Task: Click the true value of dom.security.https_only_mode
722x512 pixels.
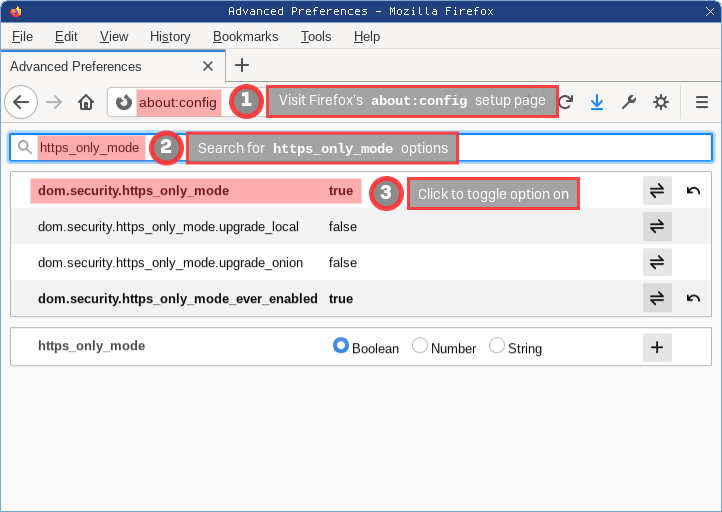Action: coord(341,191)
